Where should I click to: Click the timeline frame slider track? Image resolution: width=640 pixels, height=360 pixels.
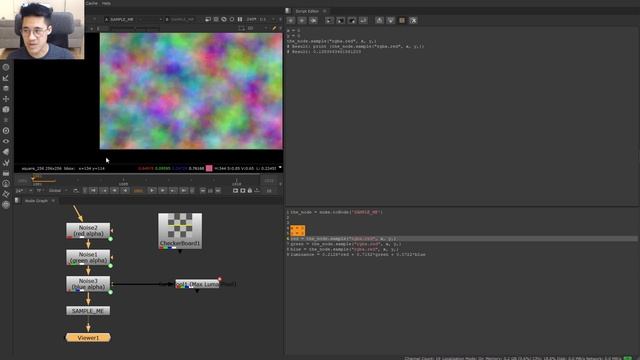146,180
